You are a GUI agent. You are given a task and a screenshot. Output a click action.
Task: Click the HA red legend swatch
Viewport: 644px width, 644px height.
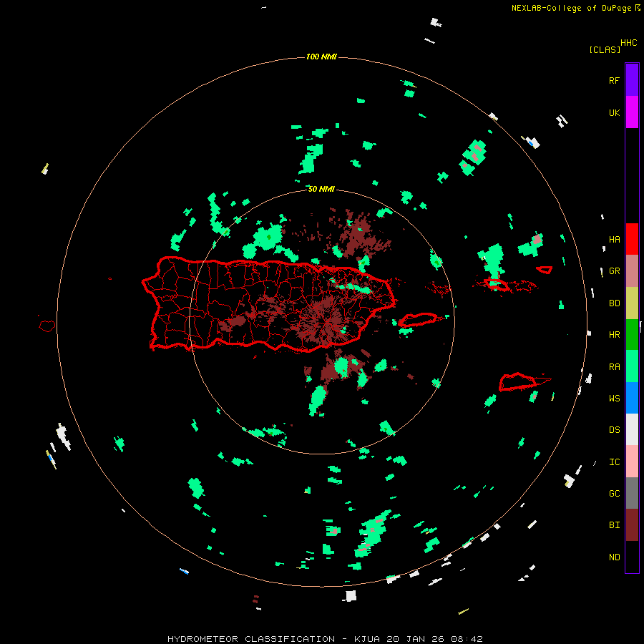coord(632,239)
